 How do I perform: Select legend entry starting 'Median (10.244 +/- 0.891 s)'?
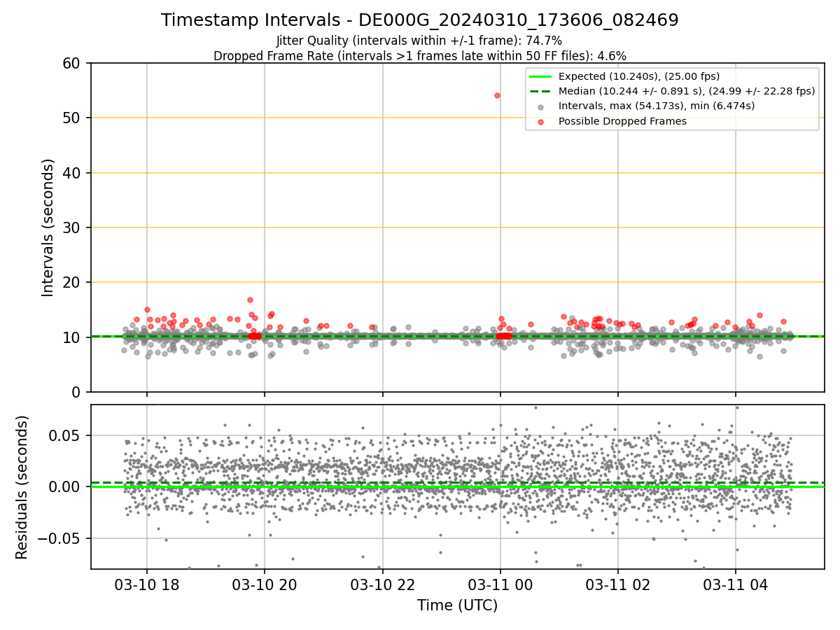[687, 91]
